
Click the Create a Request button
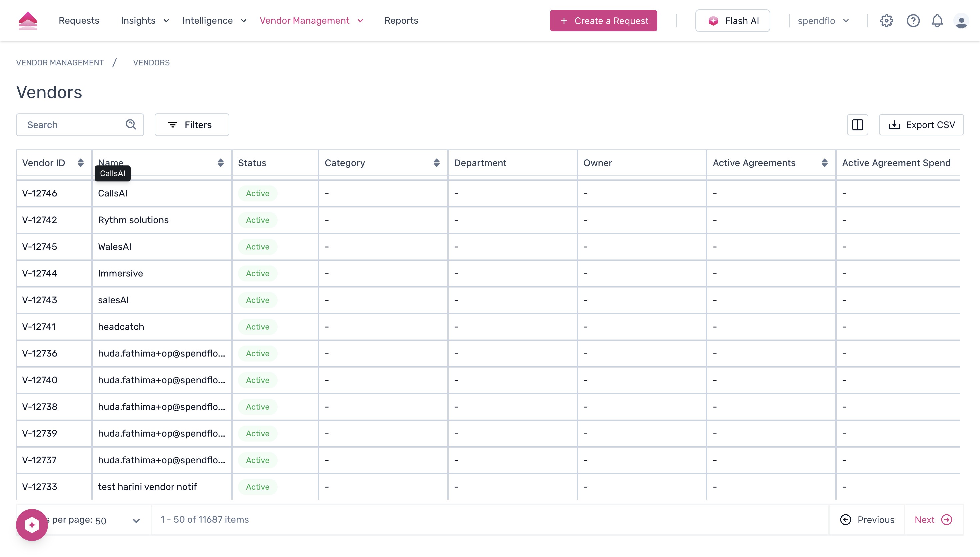[603, 21]
